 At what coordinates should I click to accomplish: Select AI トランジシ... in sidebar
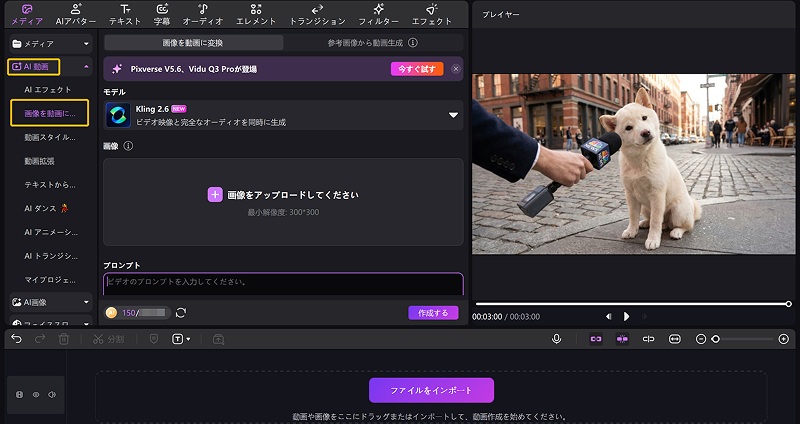click(51, 256)
